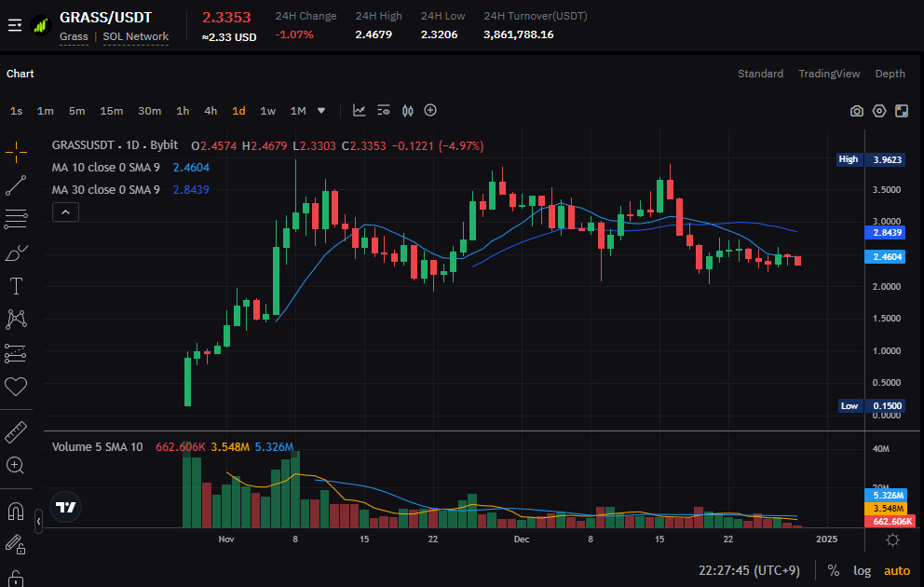924x587 pixels.
Task: Toggle percent scale mode
Action: [834, 570]
